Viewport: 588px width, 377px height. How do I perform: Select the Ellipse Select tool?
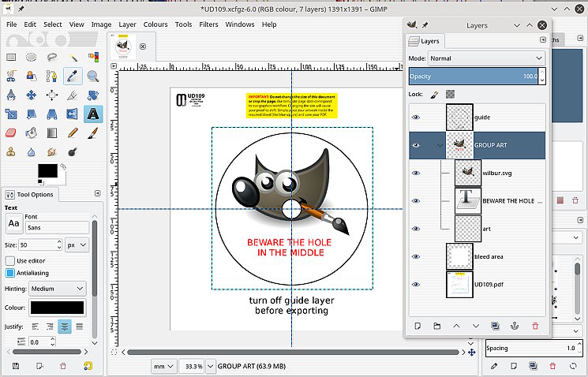click(x=31, y=57)
